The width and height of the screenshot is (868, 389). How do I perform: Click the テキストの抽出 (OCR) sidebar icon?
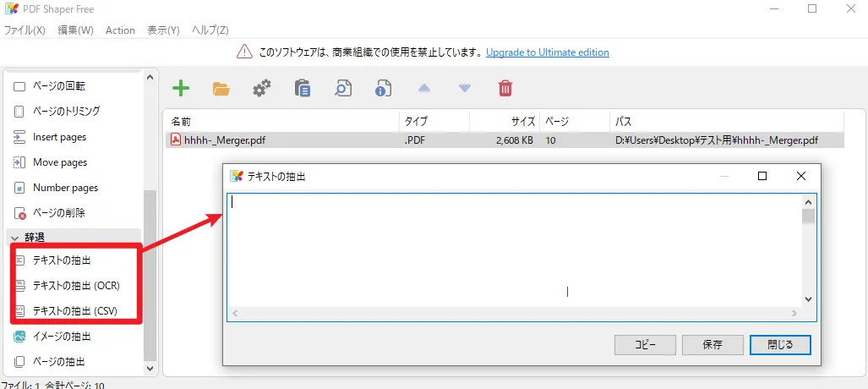pos(20,286)
